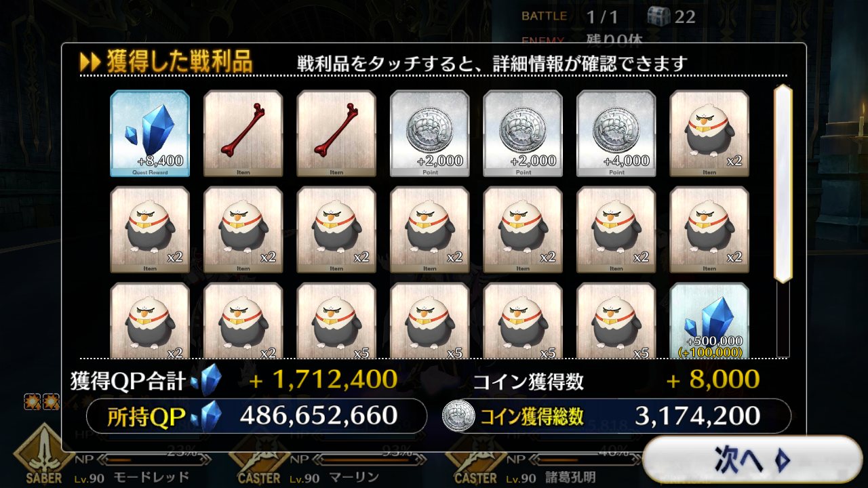Tap the +4,000 silver coin point reward

[616, 134]
